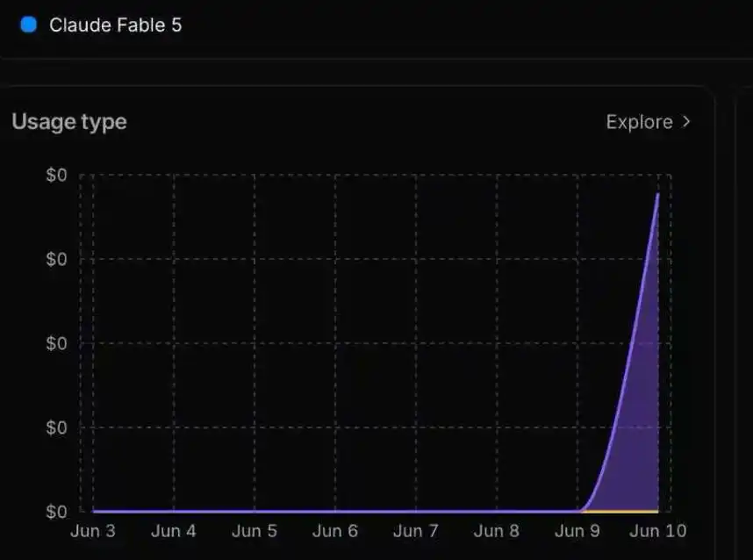Click the peak of the purple usage line
The image size is (753, 560).
(x=657, y=195)
